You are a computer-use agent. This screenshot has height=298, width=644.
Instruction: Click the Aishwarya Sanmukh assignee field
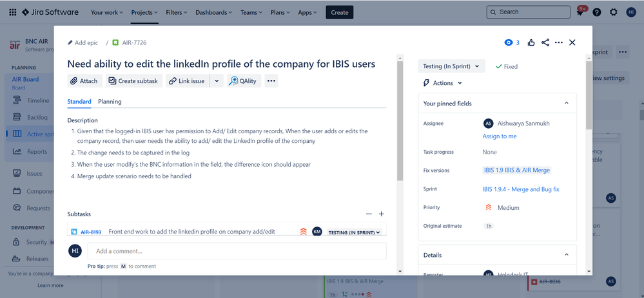tap(516, 124)
